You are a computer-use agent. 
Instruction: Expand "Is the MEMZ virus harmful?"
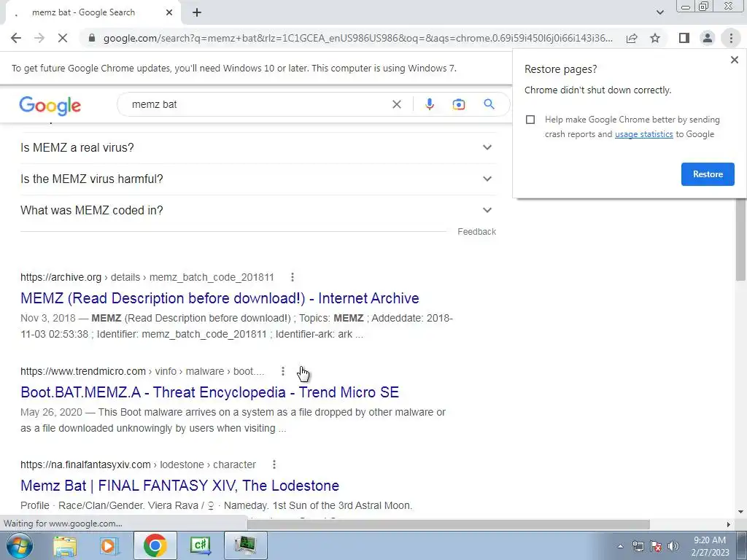point(258,179)
